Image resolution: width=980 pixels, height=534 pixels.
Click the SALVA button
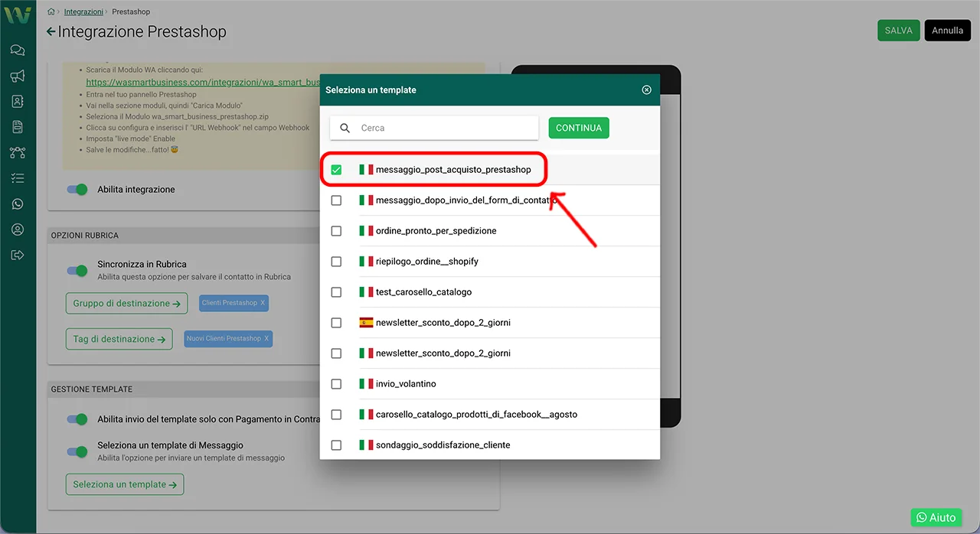(898, 31)
